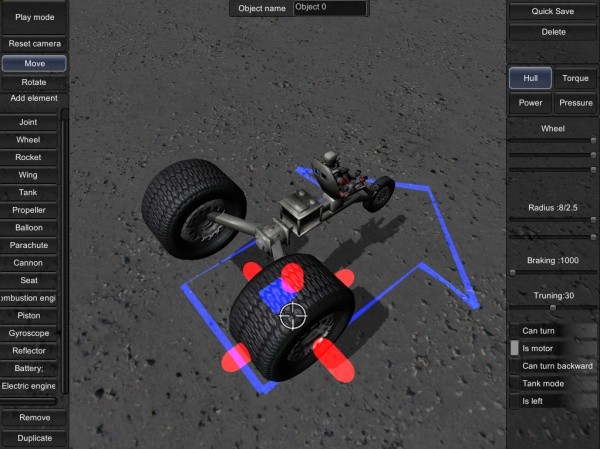Switch to the Power tab

[530, 103]
